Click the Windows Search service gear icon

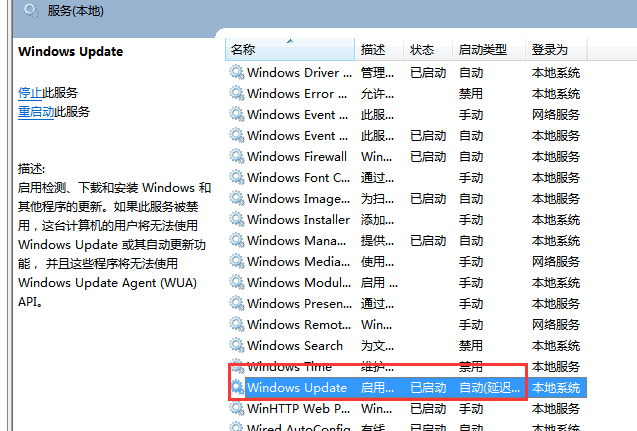click(x=236, y=346)
